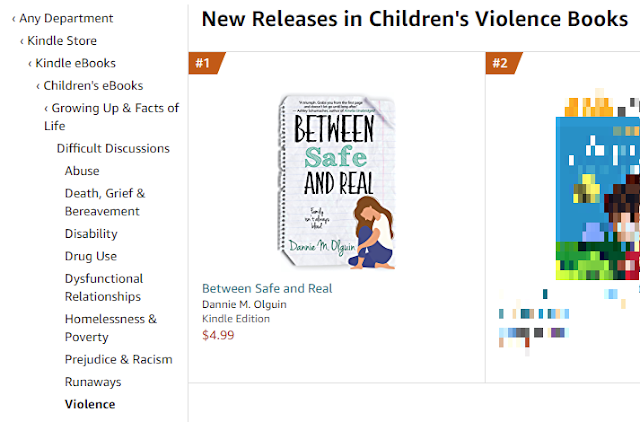The width and height of the screenshot is (640, 422).
Task: Open the Disability subcategory
Action: (91, 234)
